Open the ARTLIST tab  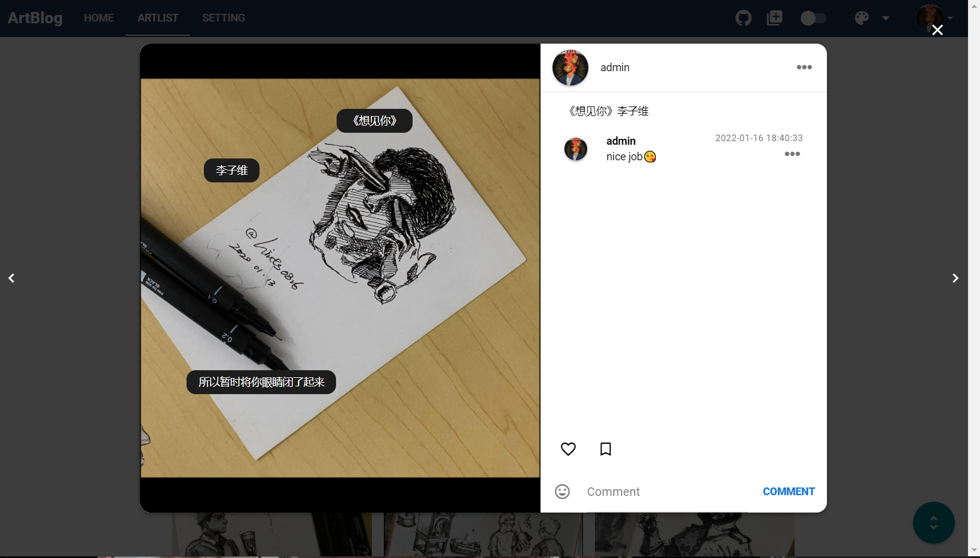click(158, 18)
